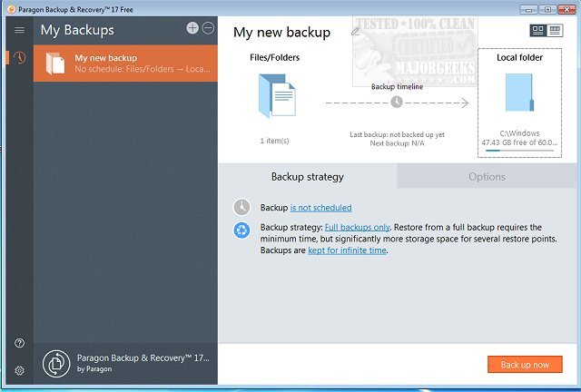Click the 'Files/Folders' source label
The image size is (581, 392).
(x=274, y=57)
